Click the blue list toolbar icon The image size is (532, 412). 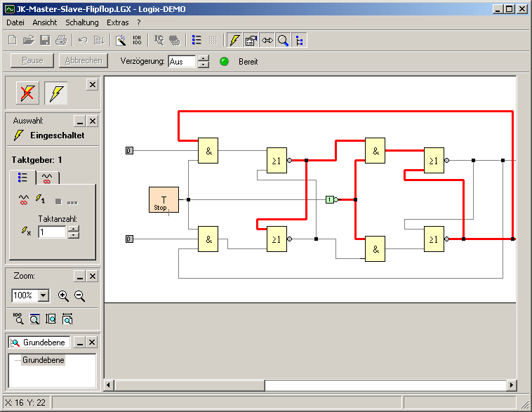[197, 41]
